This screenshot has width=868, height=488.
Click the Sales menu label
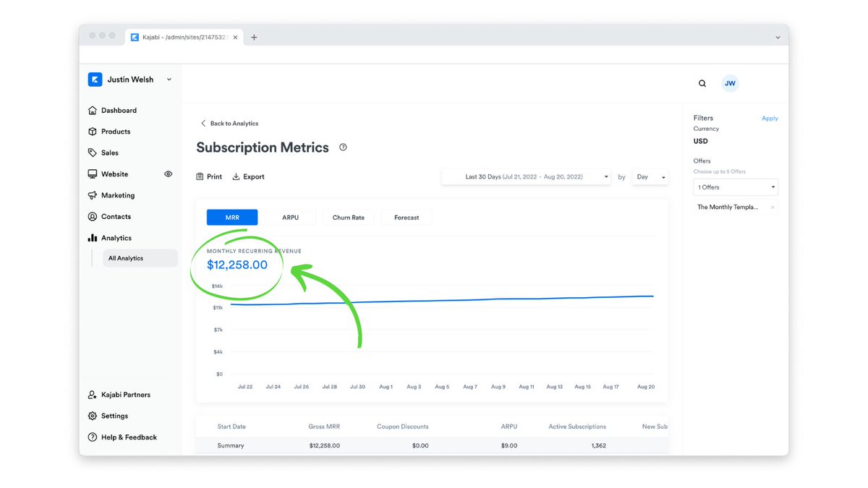110,153
